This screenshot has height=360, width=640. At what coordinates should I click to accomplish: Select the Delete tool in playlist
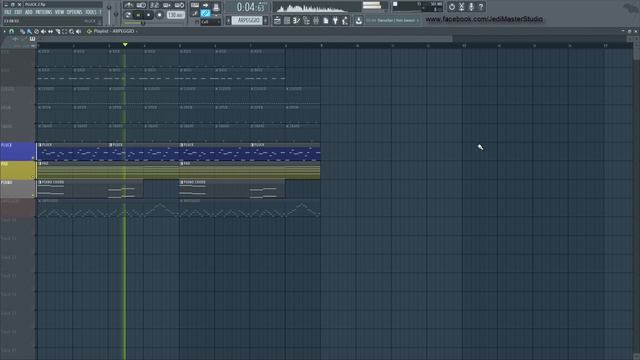pyautogui.click(x=36, y=31)
